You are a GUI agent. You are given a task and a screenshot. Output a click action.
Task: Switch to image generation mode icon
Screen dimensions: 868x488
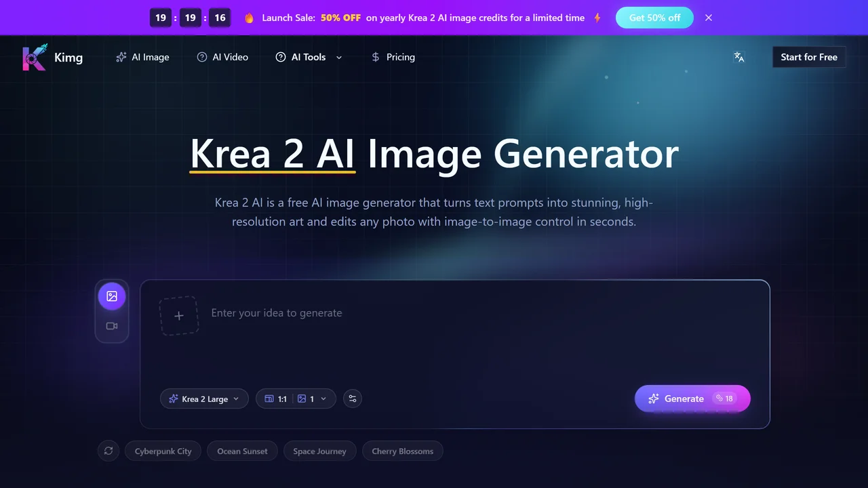[112, 296]
